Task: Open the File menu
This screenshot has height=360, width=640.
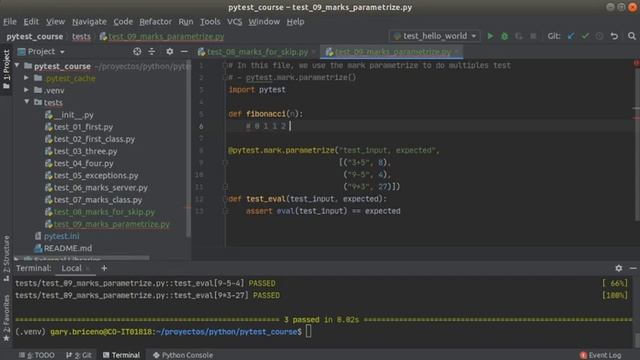Action: click(x=10, y=22)
